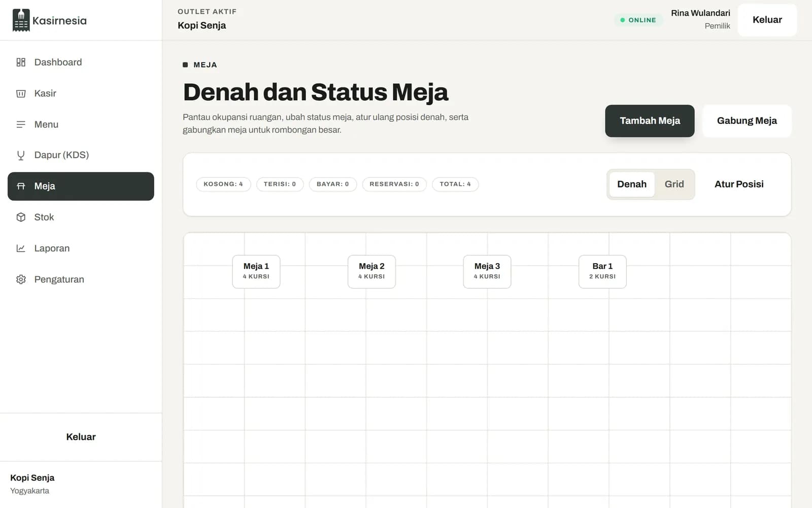Open the Stok page
Viewport: 812px width, 508px height.
(81, 217)
